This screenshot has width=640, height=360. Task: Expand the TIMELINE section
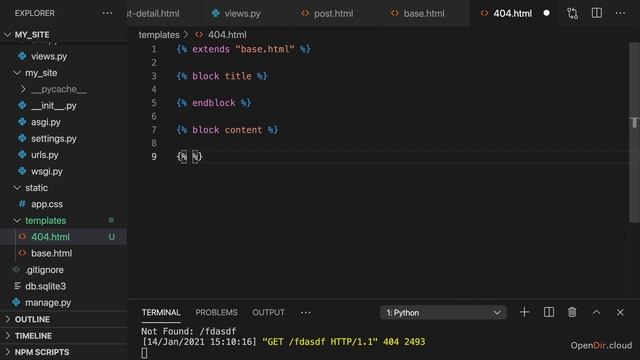tap(7, 336)
